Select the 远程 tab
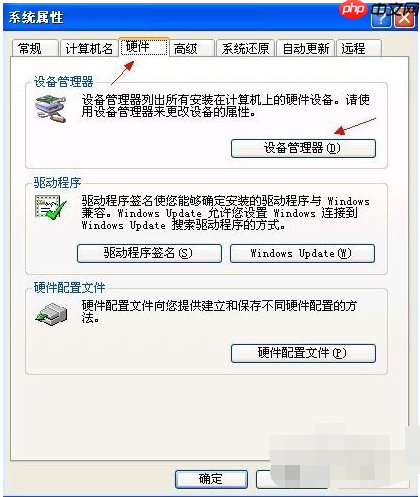 pyautogui.click(x=359, y=48)
